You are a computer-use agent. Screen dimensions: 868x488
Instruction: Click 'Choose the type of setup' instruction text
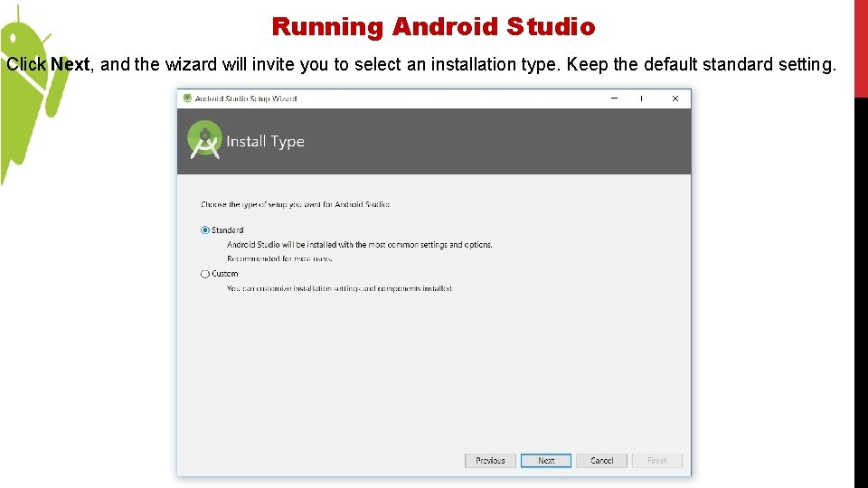[295, 205]
